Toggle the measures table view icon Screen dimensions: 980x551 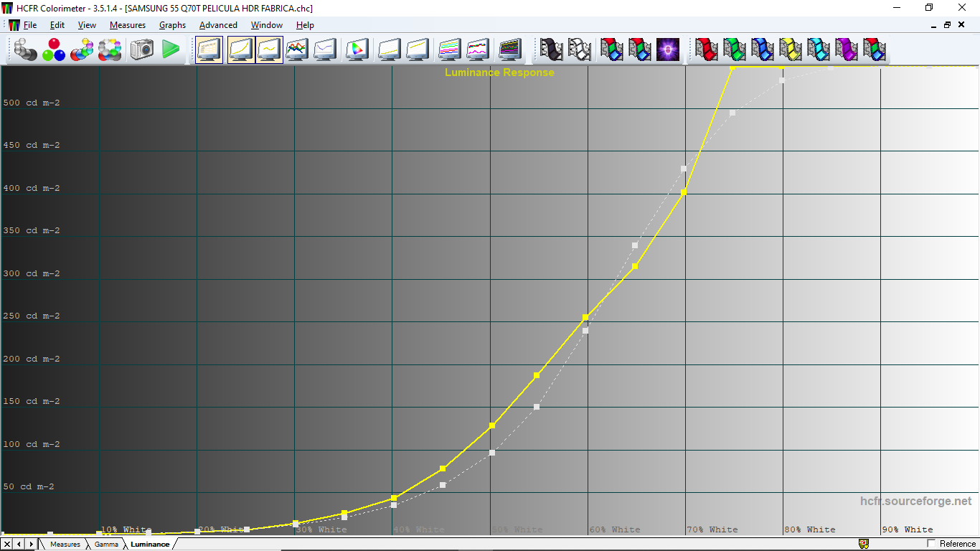click(x=209, y=50)
